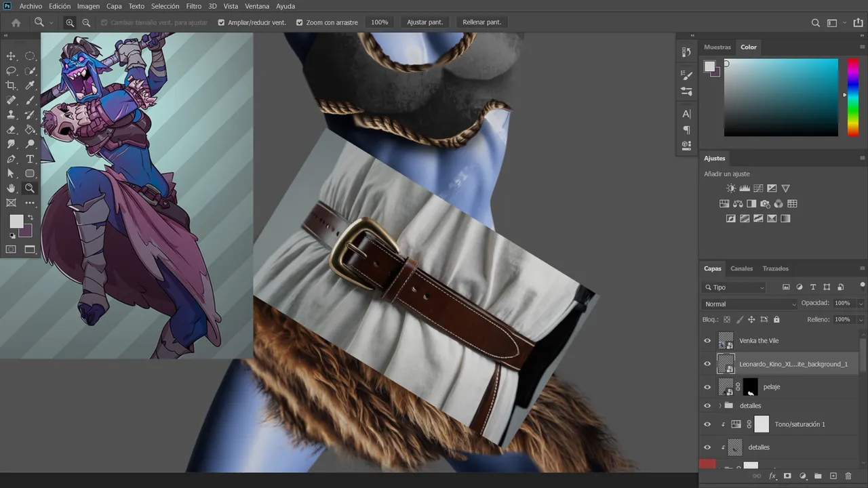
Task: Hide the Leonardo_Kino_XL layer
Action: click(707, 364)
